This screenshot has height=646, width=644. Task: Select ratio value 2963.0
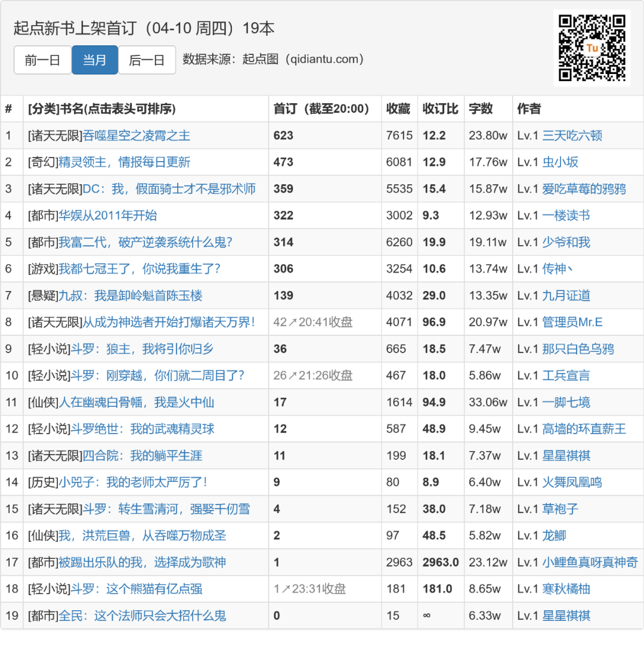pyautogui.click(x=440, y=562)
